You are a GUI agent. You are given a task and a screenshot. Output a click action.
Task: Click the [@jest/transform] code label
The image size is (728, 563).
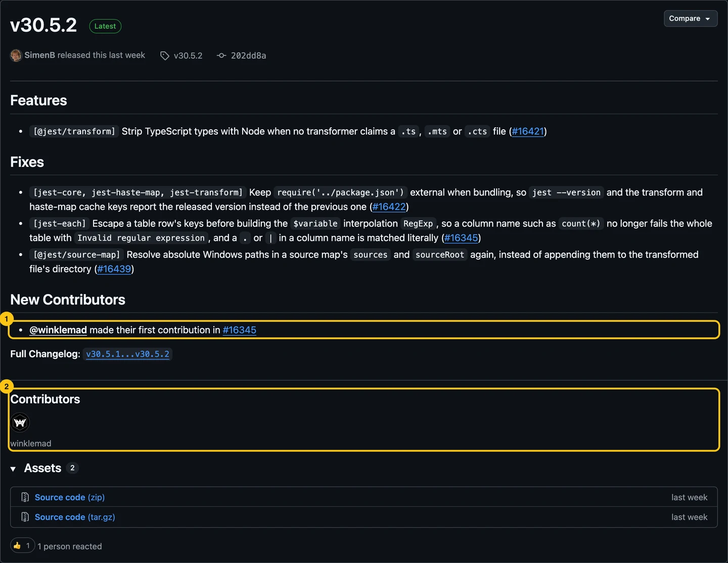74,131
